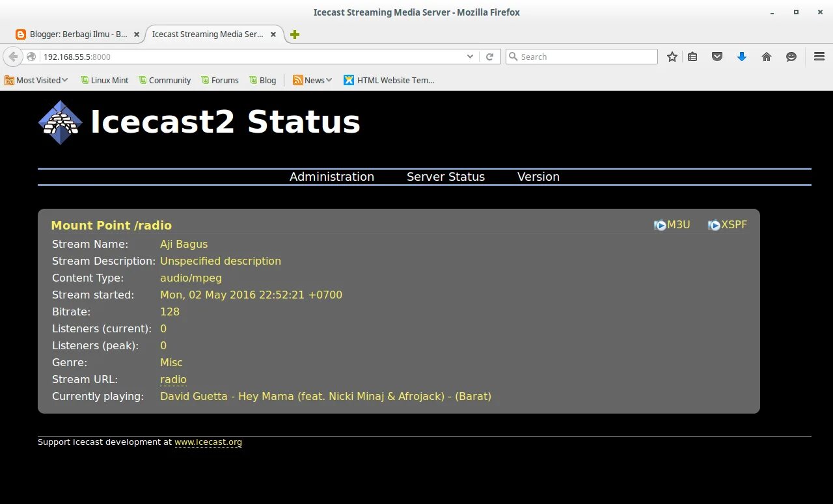
Task: Click the audio/mpeg content type value
Action: pos(191,278)
